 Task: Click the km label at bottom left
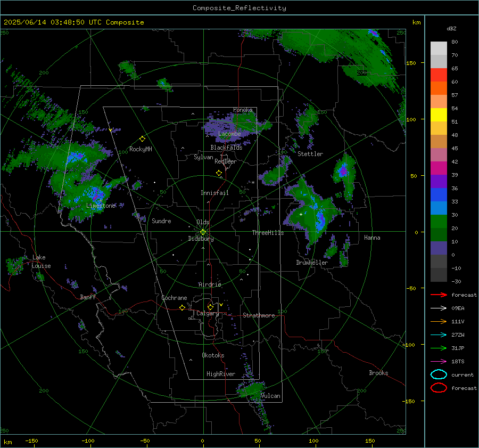(7, 442)
